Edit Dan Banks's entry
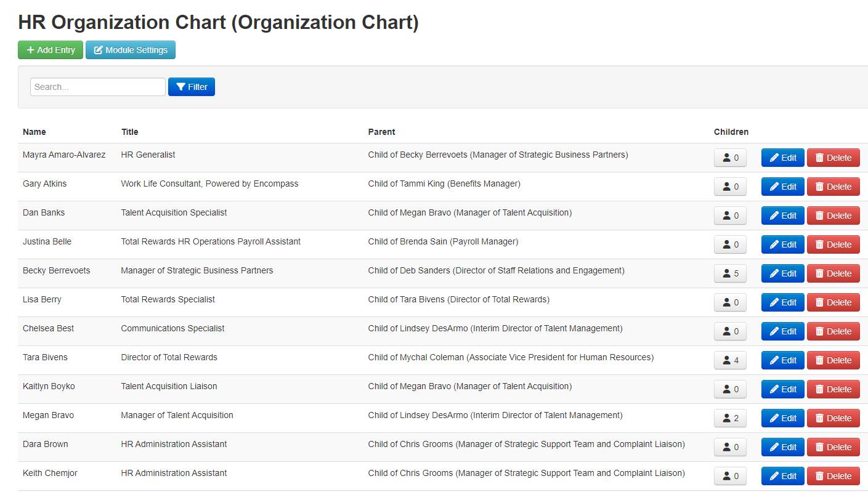Image resolution: width=868 pixels, height=492 pixels. click(x=782, y=215)
